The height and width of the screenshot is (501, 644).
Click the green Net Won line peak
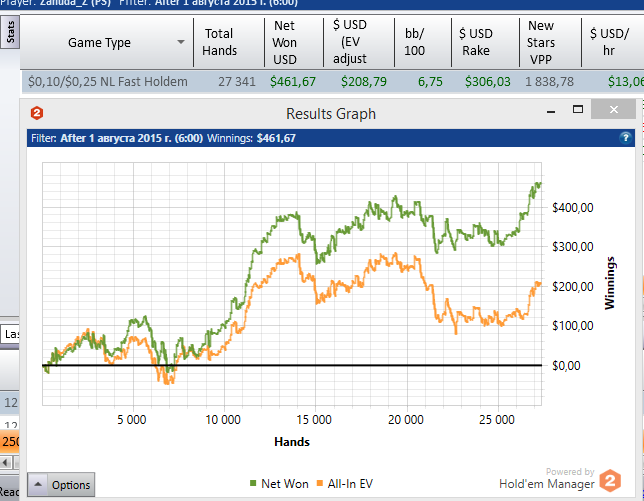point(538,184)
